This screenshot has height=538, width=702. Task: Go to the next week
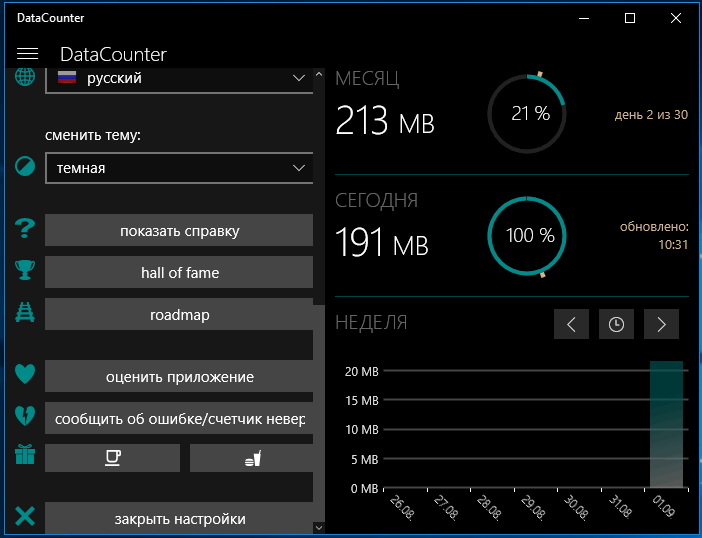click(x=661, y=324)
